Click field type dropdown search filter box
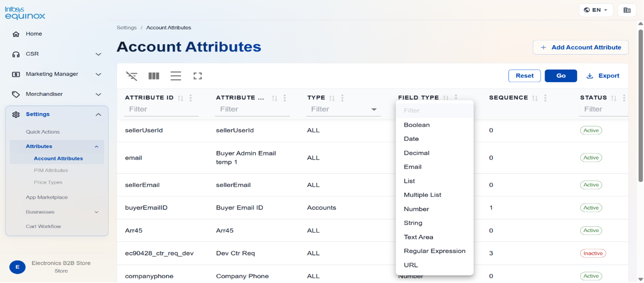 [x=435, y=111]
